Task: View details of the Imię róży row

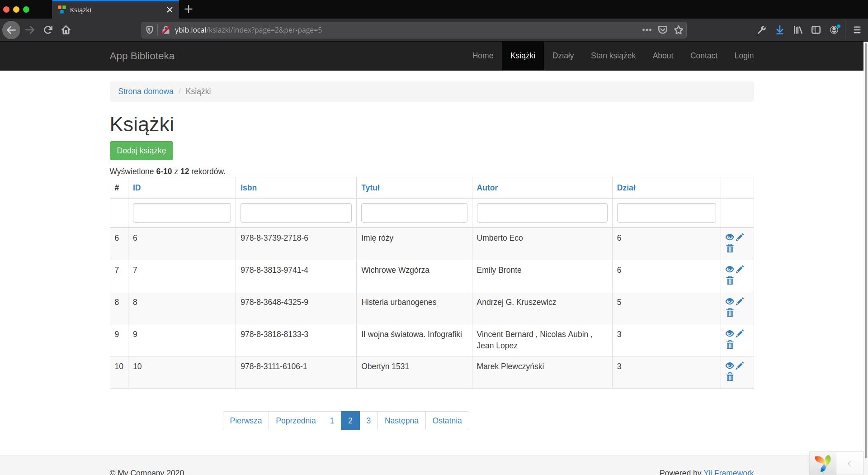Action: (x=730, y=237)
